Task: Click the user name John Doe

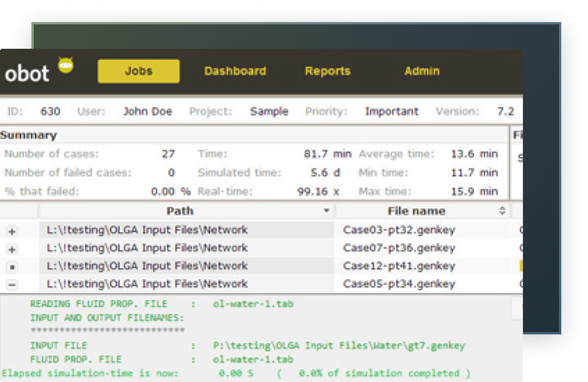Action: click(148, 111)
